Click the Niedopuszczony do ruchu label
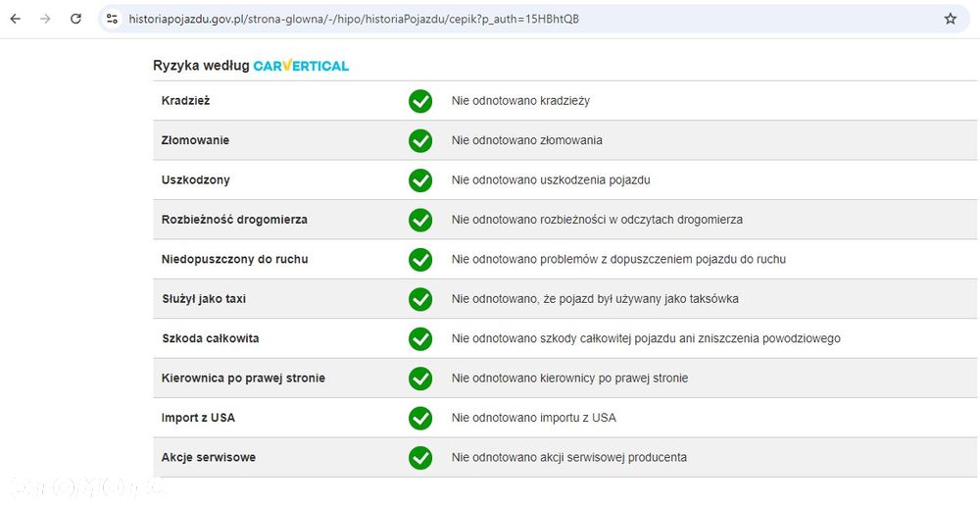This screenshot has width=980, height=507. click(235, 260)
